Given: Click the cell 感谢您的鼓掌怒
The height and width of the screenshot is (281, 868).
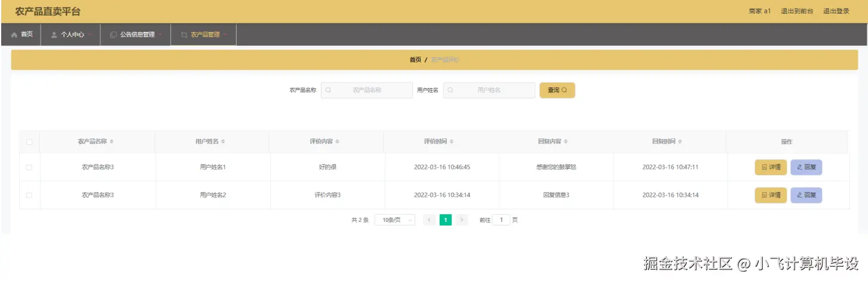Looking at the screenshot, I should [556, 168].
